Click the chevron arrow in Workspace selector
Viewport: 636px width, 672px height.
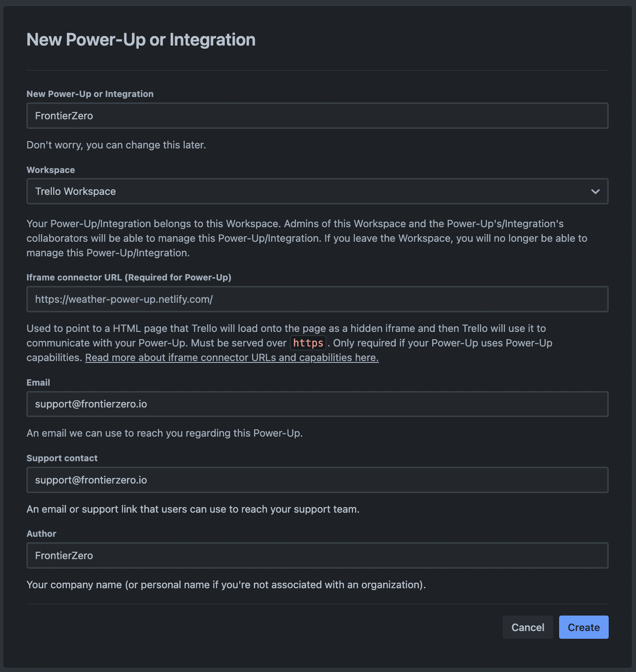click(595, 192)
